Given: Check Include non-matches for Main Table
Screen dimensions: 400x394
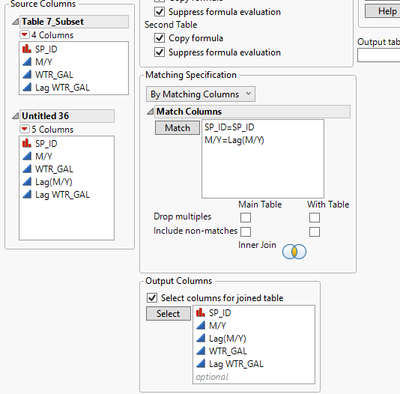Looking at the screenshot, I should pyautogui.click(x=246, y=232).
